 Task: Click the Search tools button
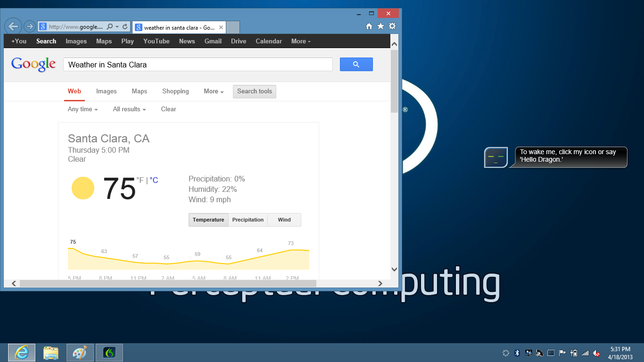tap(254, 91)
